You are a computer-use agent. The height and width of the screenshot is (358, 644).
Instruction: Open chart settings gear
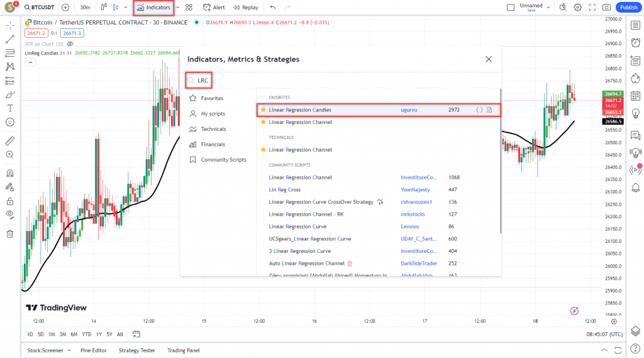pos(577,8)
